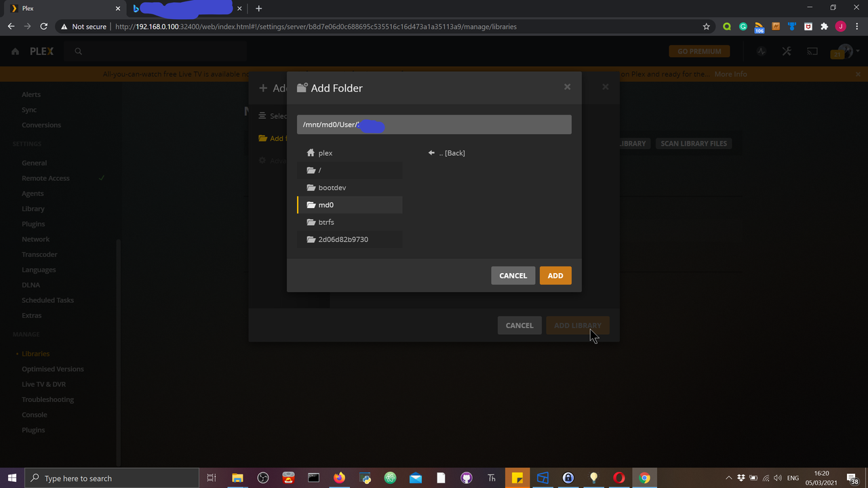The width and height of the screenshot is (868, 488).
Task: Open Firefox from the taskbar
Action: [x=339, y=478]
